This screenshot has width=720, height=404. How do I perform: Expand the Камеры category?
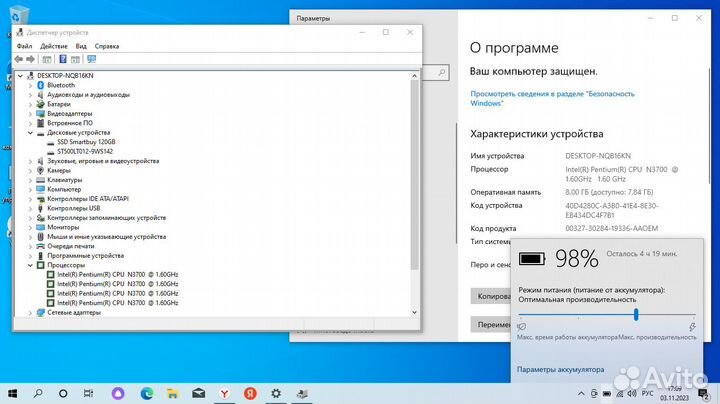pyautogui.click(x=30, y=170)
